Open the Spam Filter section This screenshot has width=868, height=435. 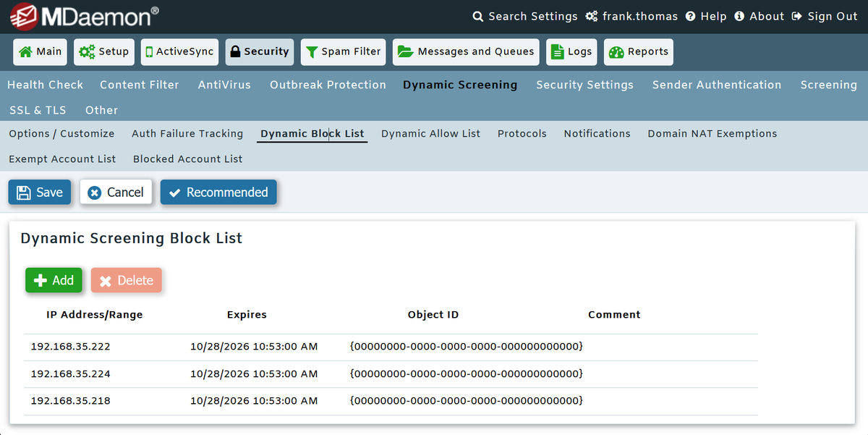point(343,52)
